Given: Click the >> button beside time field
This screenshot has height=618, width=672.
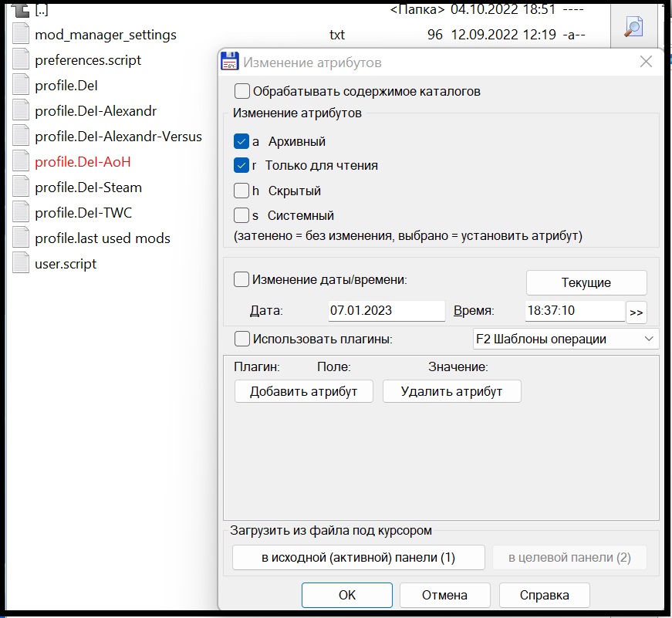Looking at the screenshot, I should (x=637, y=312).
